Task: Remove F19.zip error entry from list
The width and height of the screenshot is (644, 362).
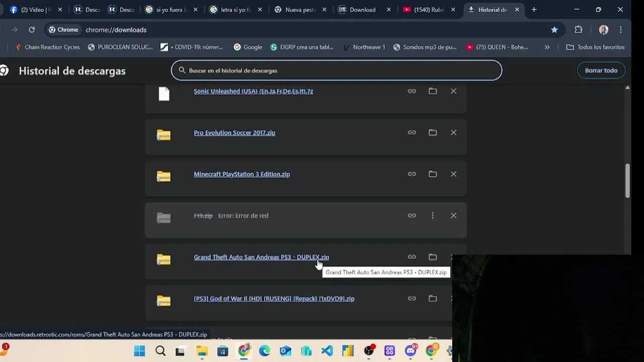Action: [x=453, y=216]
